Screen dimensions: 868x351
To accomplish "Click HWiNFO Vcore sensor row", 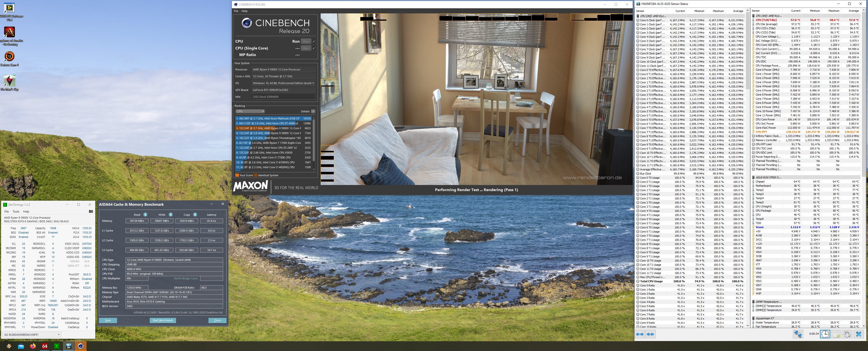I will [x=806, y=227].
